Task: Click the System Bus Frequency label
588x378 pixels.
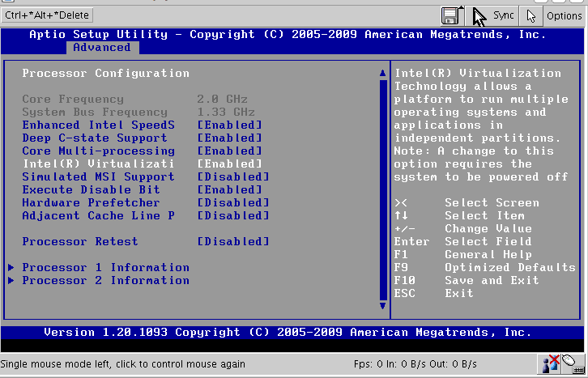Action: [95, 112]
